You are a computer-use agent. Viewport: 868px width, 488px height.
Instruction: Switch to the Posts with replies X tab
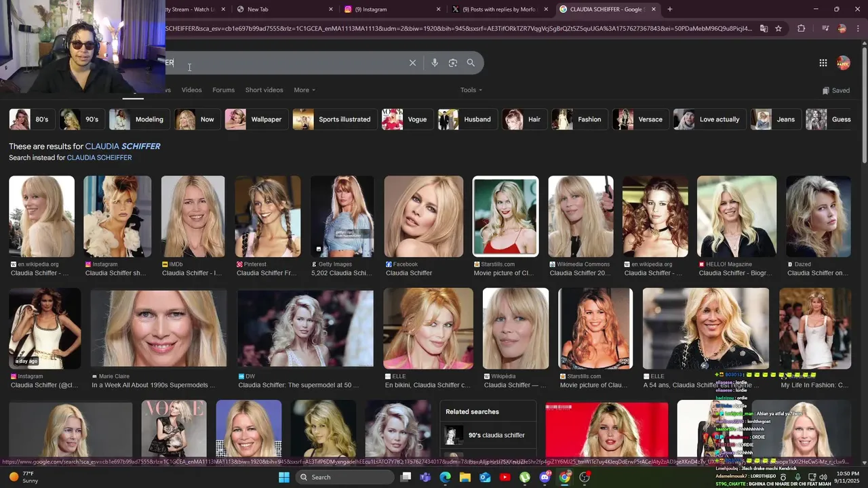(499, 9)
